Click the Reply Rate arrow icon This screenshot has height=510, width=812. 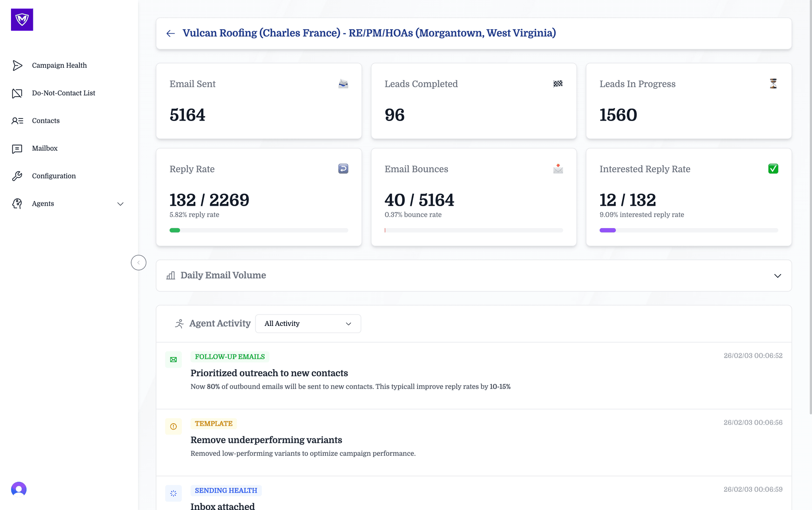(x=343, y=168)
